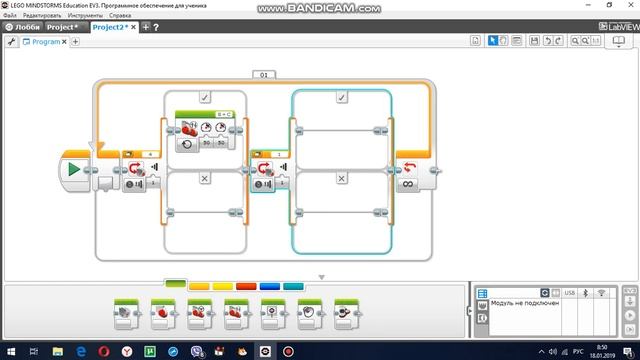Viewport: 640px width, 360px height.
Task: Close the Project2* tab
Action: click(133, 27)
